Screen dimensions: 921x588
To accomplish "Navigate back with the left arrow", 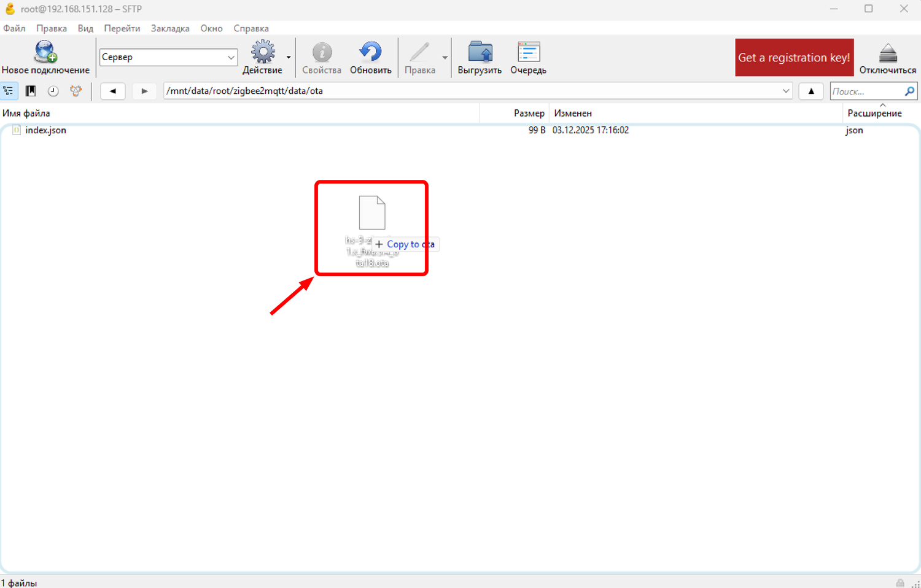I will pos(113,91).
